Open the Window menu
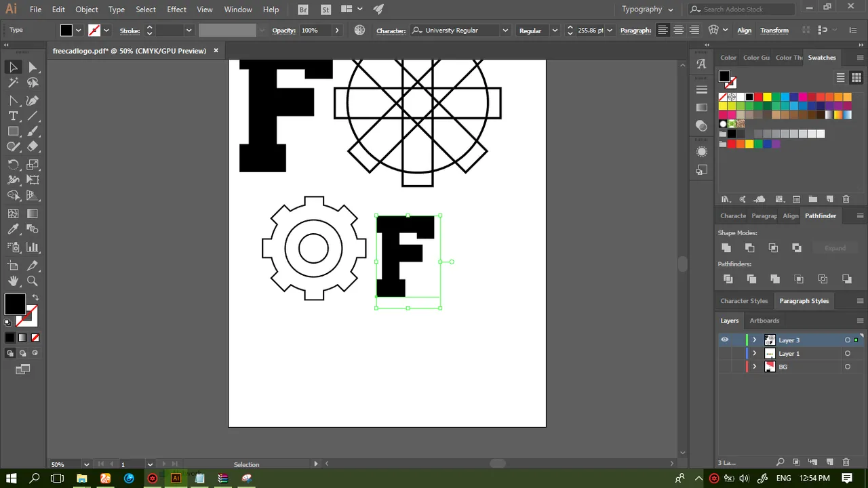 pyautogui.click(x=238, y=9)
